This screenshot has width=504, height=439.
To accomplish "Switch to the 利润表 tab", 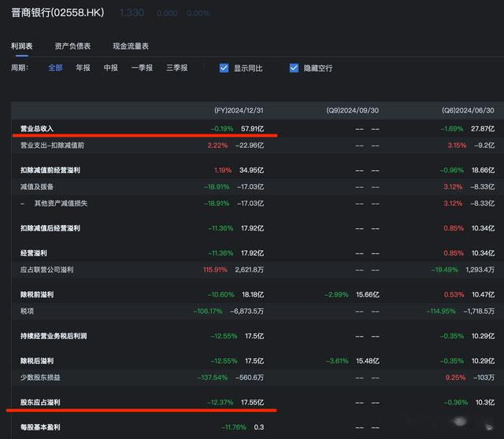I will (21, 46).
